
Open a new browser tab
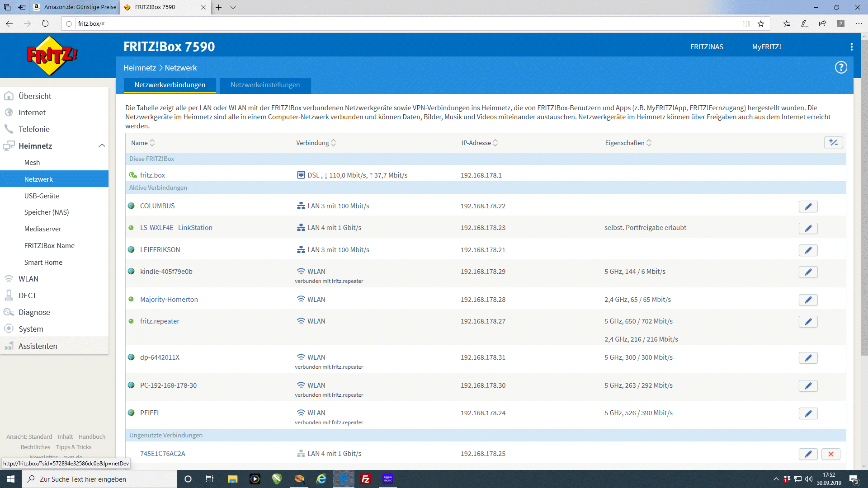(218, 7)
